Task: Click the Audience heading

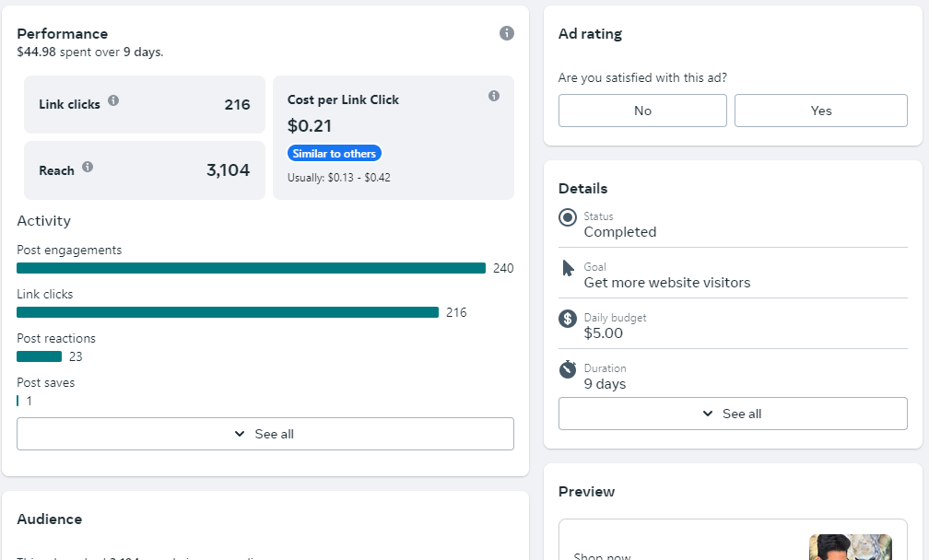Action: [49, 519]
